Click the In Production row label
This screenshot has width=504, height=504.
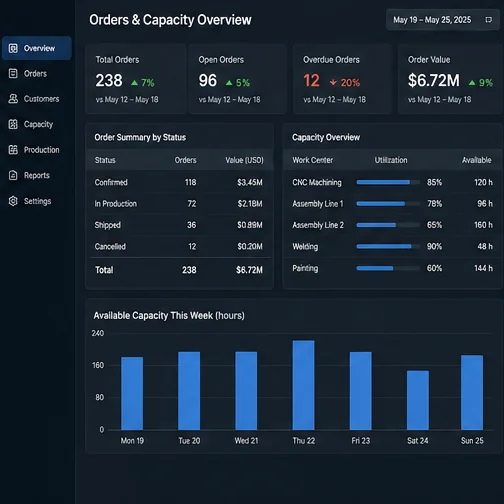[116, 204]
